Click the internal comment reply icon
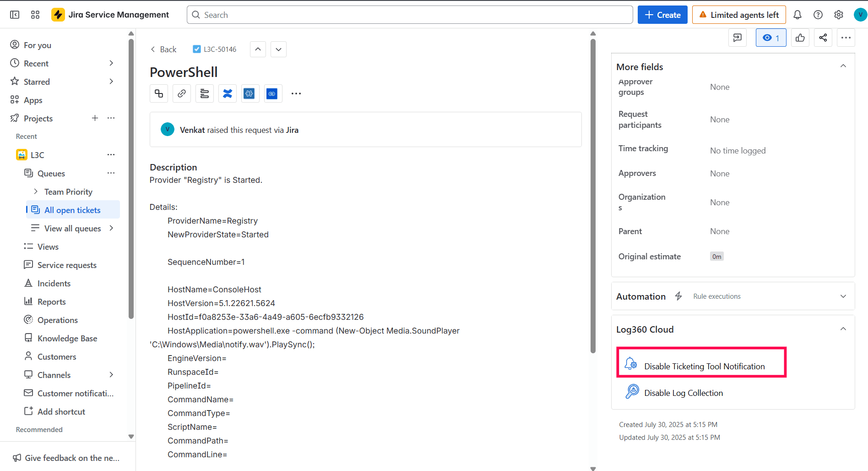Viewport: 868px width, 471px height. click(x=737, y=38)
